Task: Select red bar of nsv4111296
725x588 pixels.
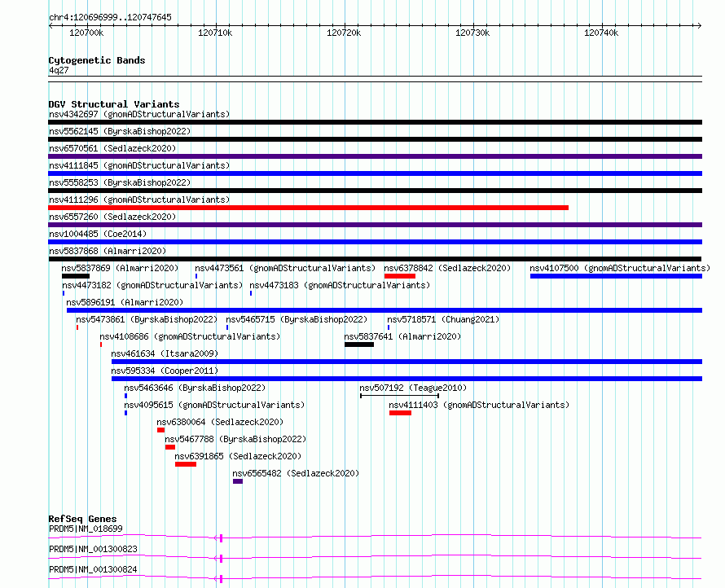Action: (309, 208)
